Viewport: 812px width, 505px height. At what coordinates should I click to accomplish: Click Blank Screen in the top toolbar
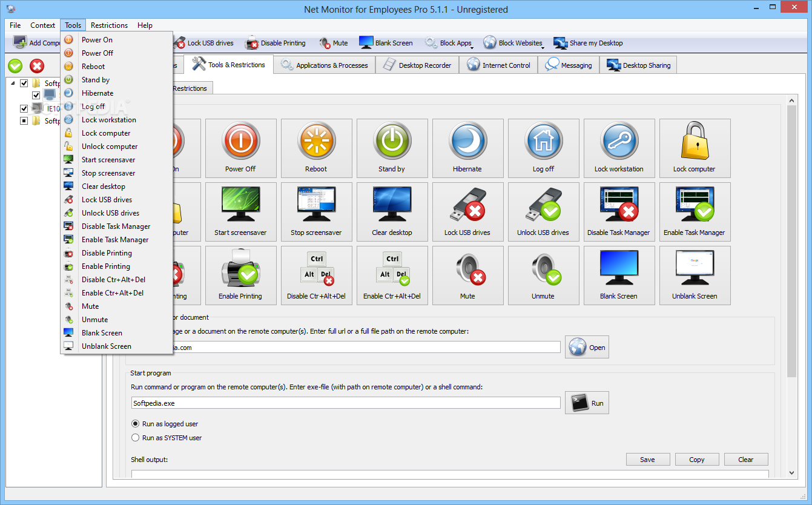[x=386, y=43]
